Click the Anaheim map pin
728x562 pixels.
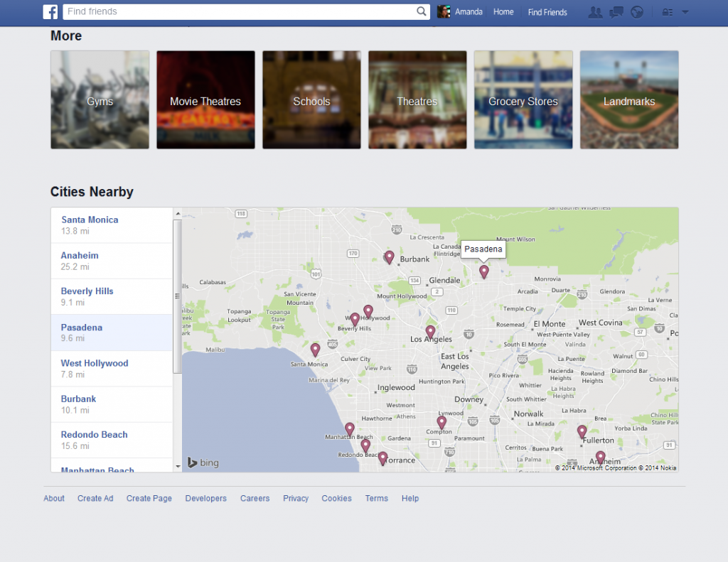600,458
